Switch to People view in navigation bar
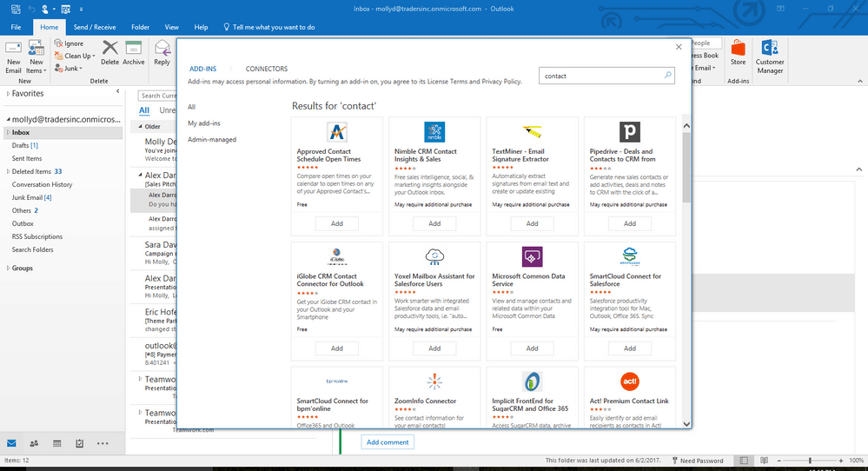The height and width of the screenshot is (471, 868). [x=34, y=443]
